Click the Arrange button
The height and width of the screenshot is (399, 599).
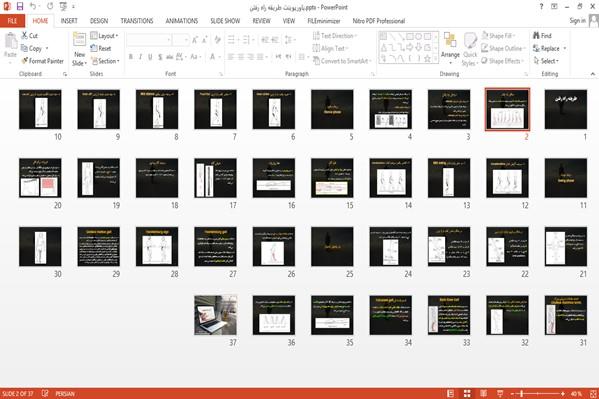(450, 49)
